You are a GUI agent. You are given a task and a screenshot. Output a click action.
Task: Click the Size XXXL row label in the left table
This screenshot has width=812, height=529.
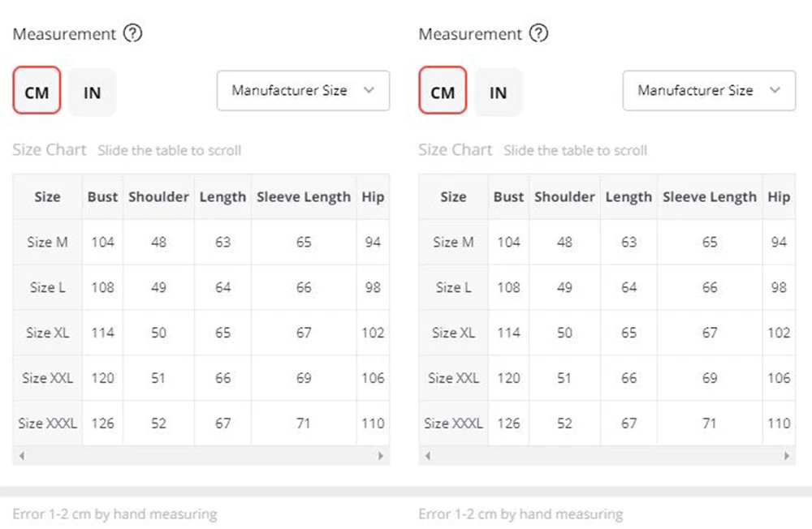48,423
